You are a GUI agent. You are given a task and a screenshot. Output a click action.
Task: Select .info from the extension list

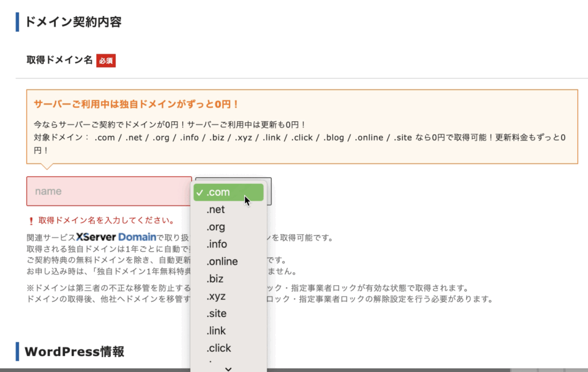(217, 244)
